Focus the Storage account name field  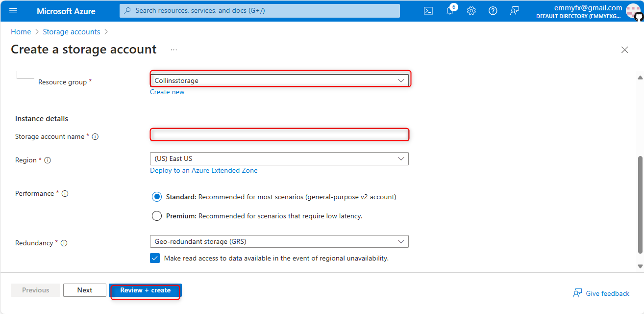[279, 134]
